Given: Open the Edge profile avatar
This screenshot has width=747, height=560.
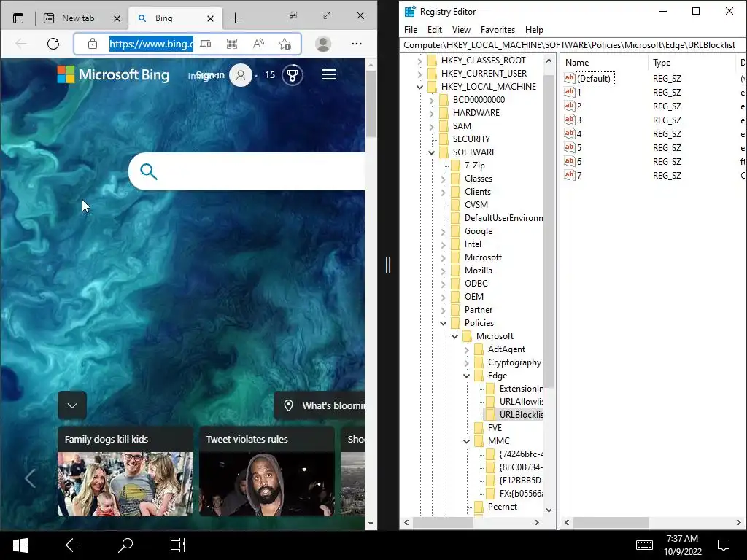Looking at the screenshot, I should pos(323,44).
